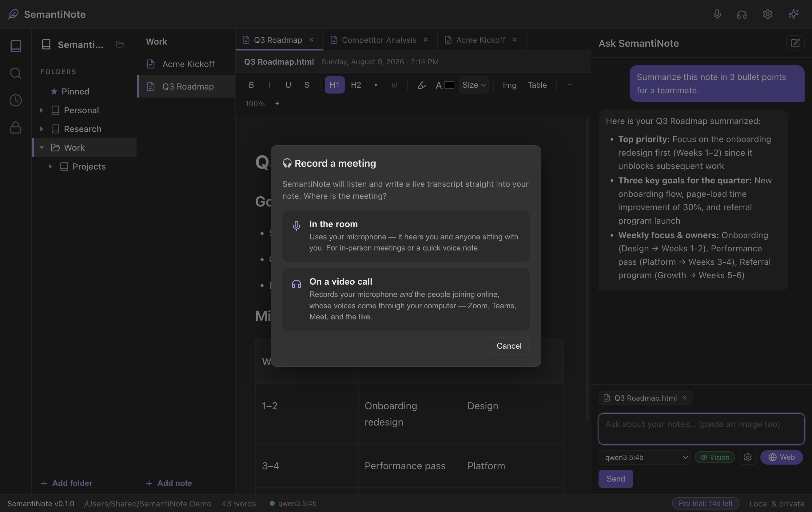Viewport: 812px width, 512px height.
Task: Click the microphone icon in the title bar
Action: [x=717, y=14]
